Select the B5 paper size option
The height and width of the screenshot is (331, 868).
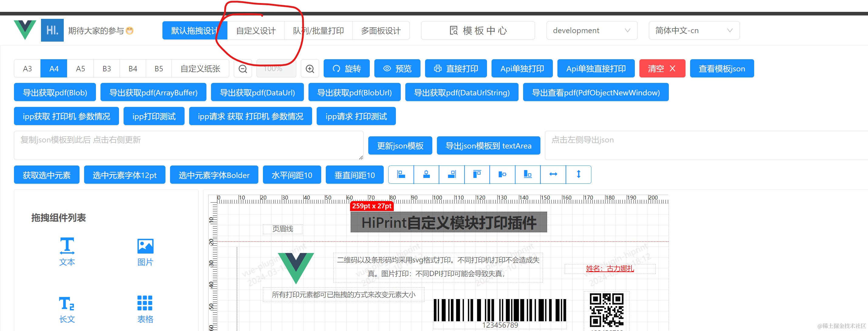pyautogui.click(x=159, y=69)
